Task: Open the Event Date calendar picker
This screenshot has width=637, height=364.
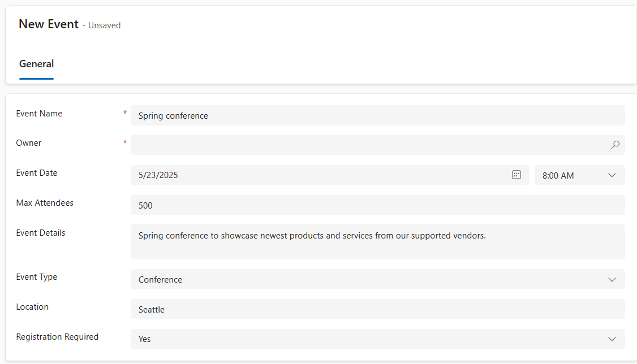Action: (517, 175)
